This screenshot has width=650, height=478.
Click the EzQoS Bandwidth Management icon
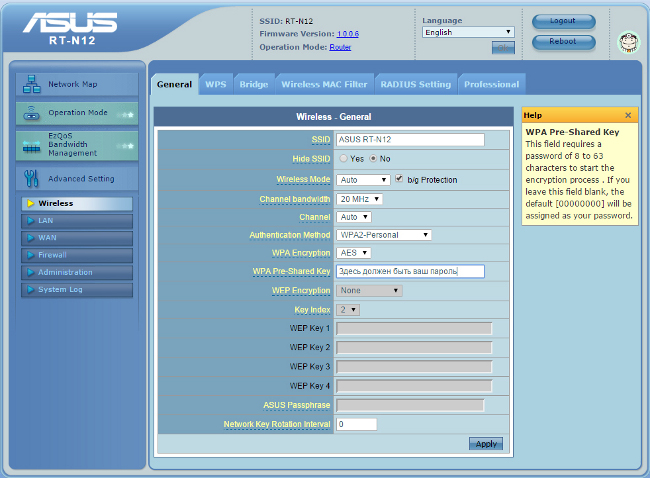pyautogui.click(x=32, y=146)
